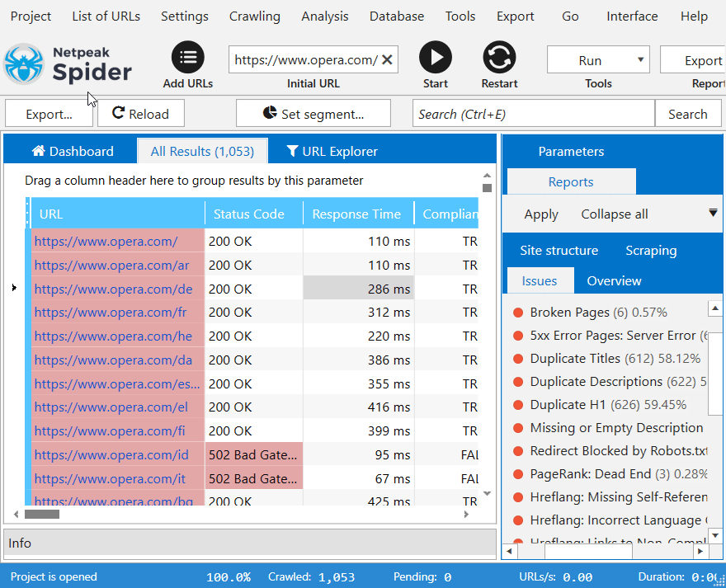Sort by the Status Code column
This screenshot has height=588, width=726.
click(254, 214)
